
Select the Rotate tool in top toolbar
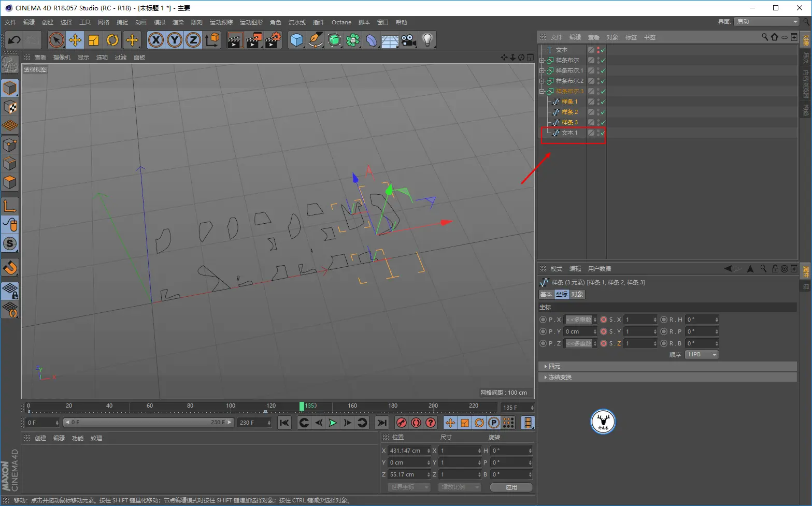coord(112,40)
